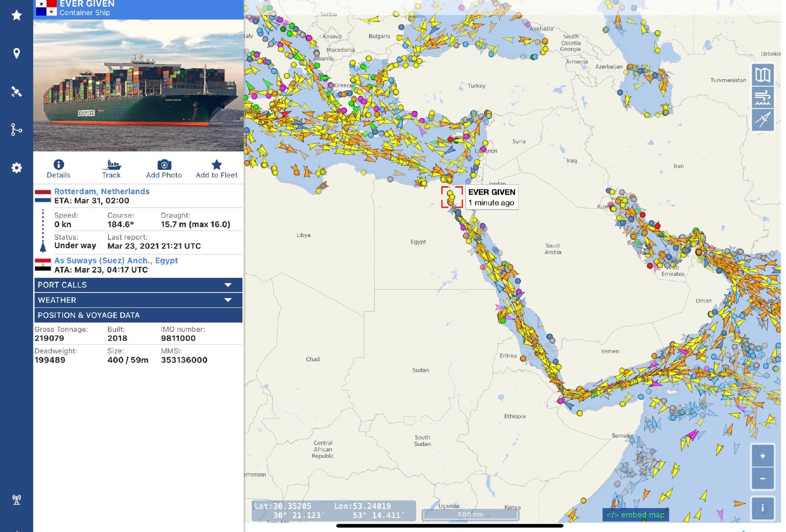Screen dimensions: 786x532
Task: Click the Track ship icon
Action: (x=111, y=165)
